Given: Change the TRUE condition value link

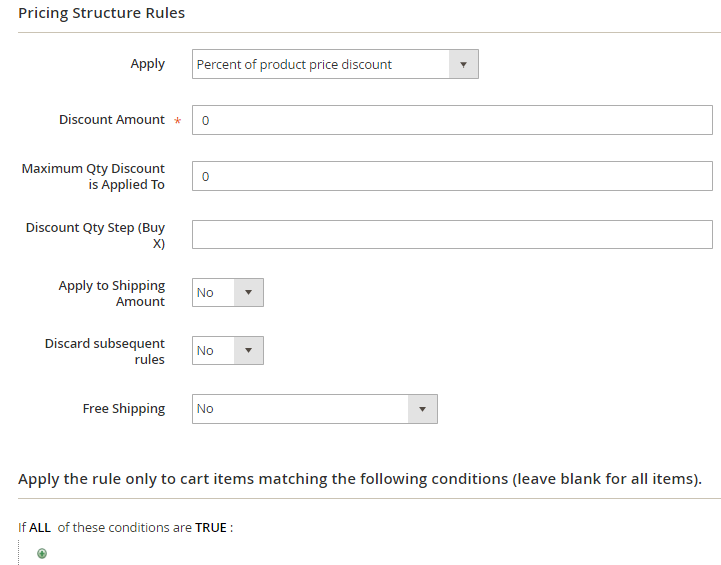Looking at the screenshot, I should (211, 527).
